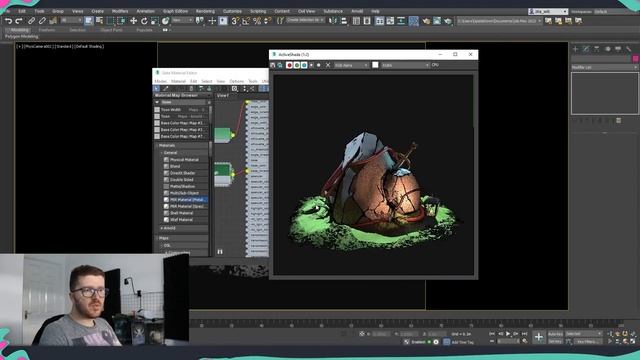The width and height of the screenshot is (640, 360).
Task: Activate Select and Move tool
Action: (x=133, y=20)
